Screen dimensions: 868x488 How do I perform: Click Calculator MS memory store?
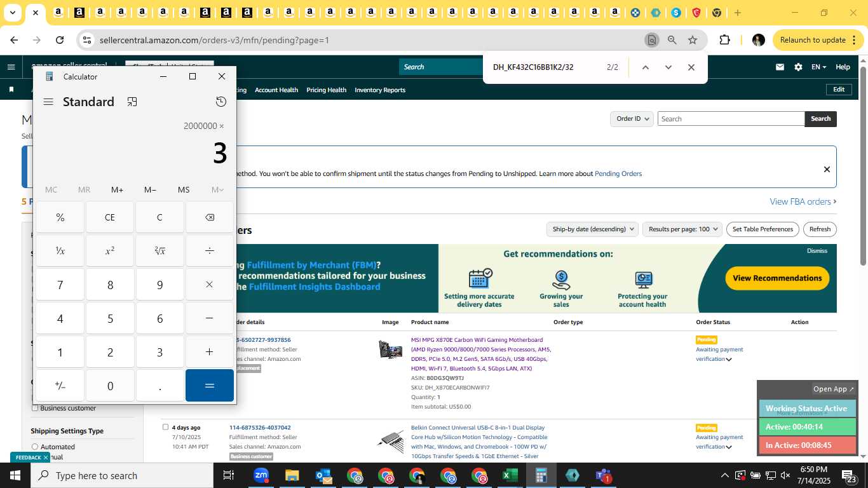click(x=184, y=190)
